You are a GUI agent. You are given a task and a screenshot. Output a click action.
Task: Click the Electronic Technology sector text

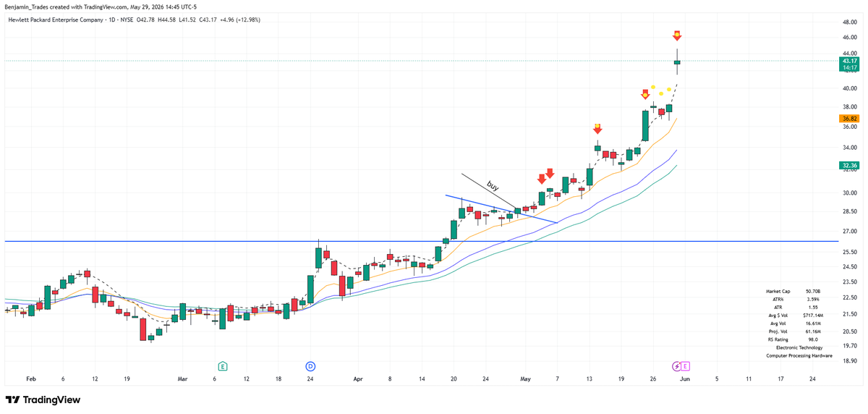[800, 347]
